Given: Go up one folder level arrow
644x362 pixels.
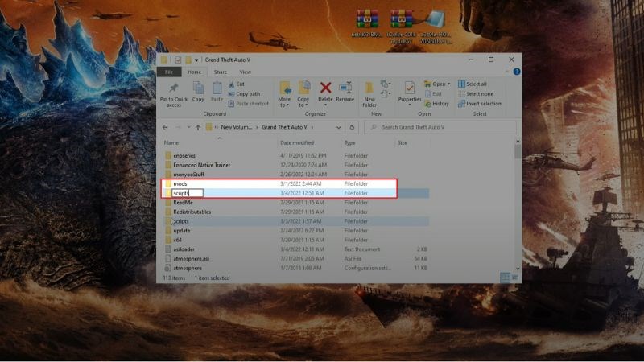Looking at the screenshot, I should tap(198, 127).
